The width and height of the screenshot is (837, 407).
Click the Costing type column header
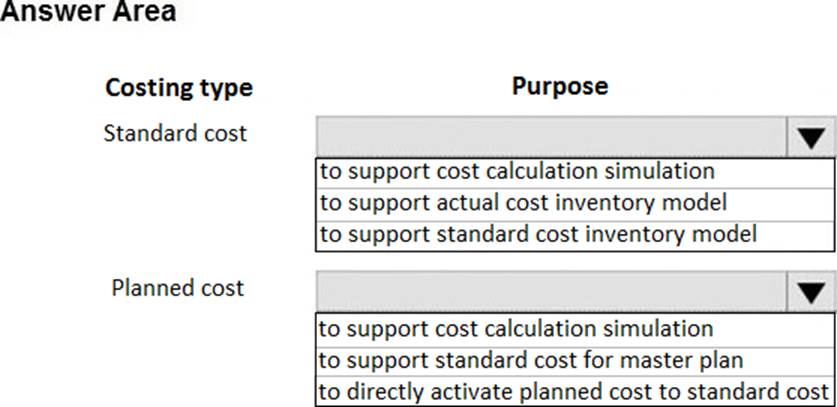[x=179, y=88]
